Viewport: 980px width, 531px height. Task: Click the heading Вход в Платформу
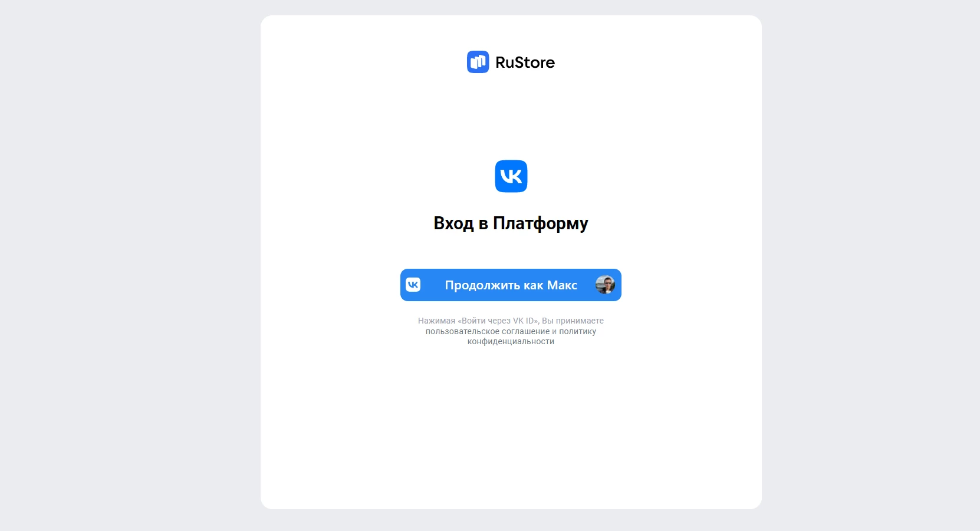click(x=511, y=223)
